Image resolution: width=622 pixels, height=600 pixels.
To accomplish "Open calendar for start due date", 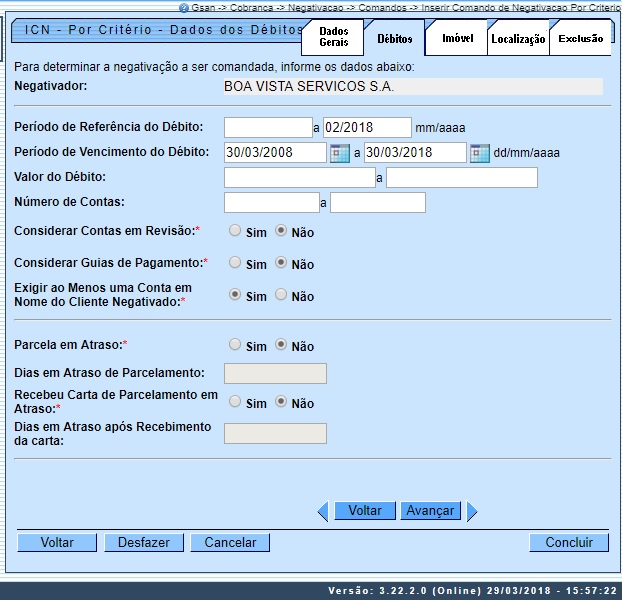I will [339, 153].
